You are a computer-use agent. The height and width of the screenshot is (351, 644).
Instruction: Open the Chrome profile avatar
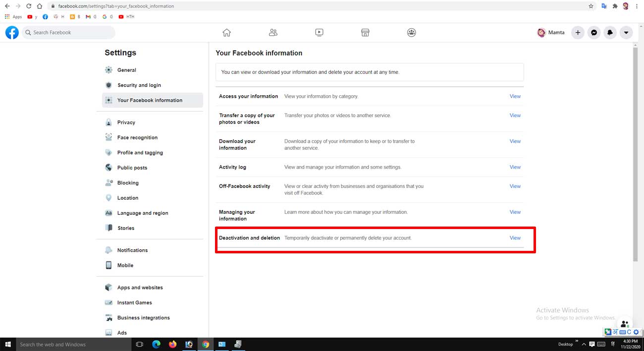point(626,6)
